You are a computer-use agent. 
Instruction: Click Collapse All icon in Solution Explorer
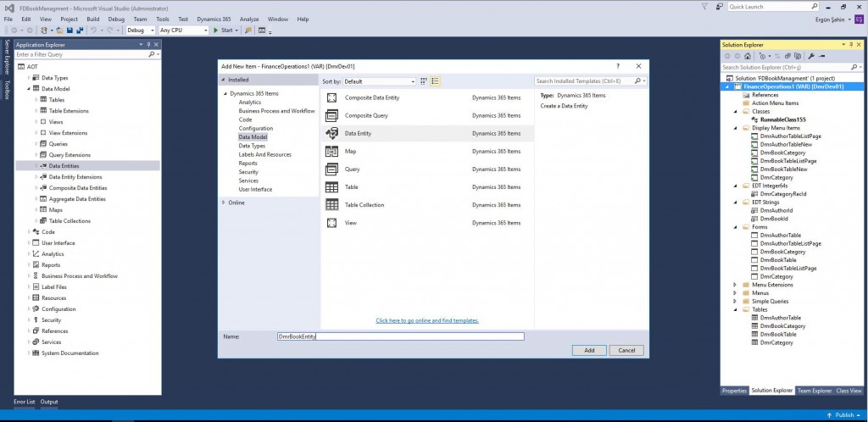click(787, 56)
